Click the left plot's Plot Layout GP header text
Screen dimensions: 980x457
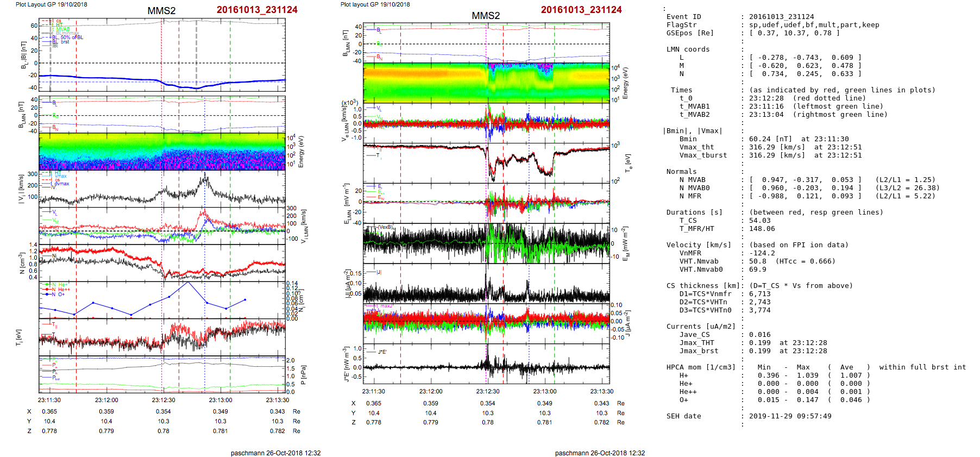(x=51, y=4)
